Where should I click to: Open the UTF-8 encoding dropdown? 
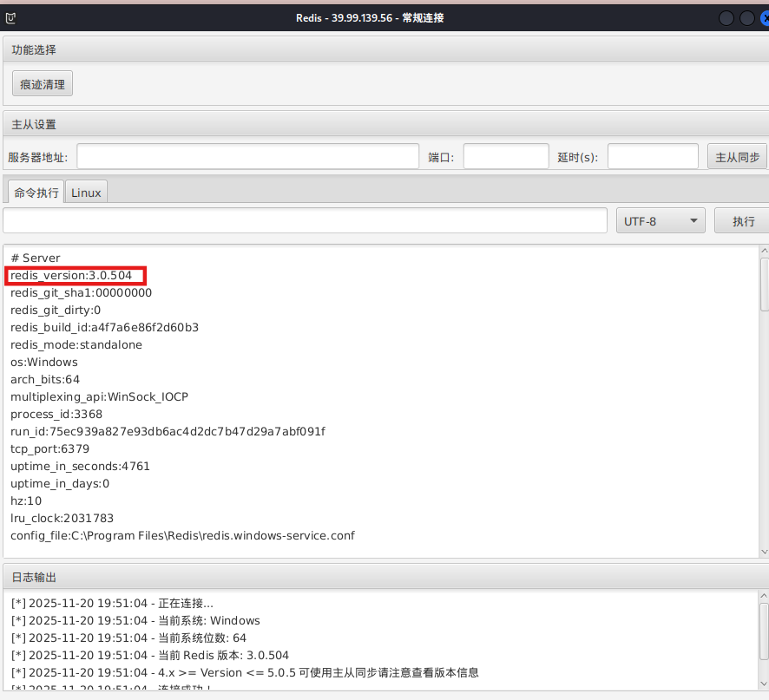tap(661, 221)
